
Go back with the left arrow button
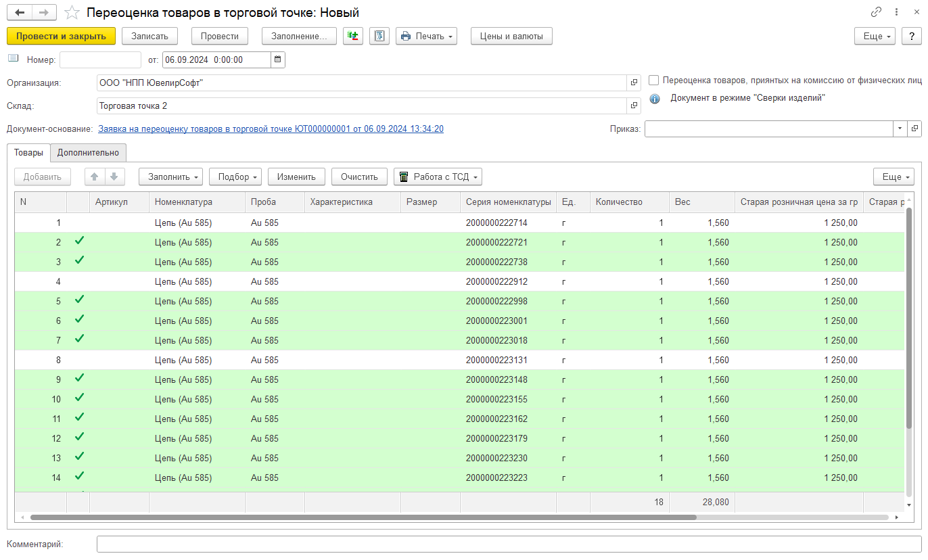[x=20, y=13]
